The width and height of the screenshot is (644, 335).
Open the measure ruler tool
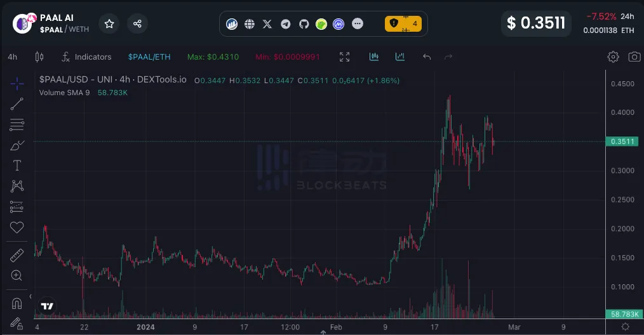coord(17,256)
